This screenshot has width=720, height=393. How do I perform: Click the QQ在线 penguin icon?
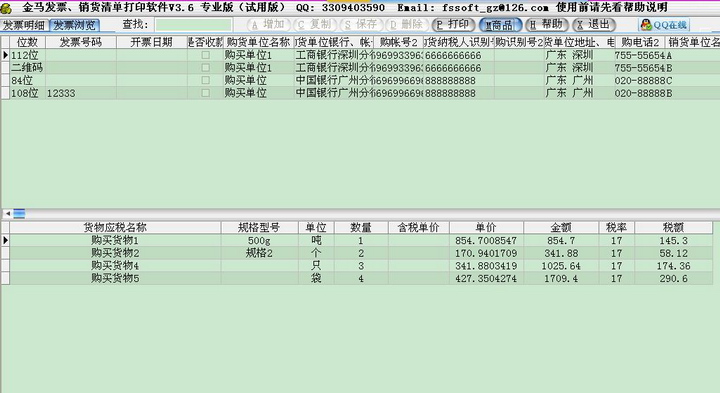click(646, 25)
